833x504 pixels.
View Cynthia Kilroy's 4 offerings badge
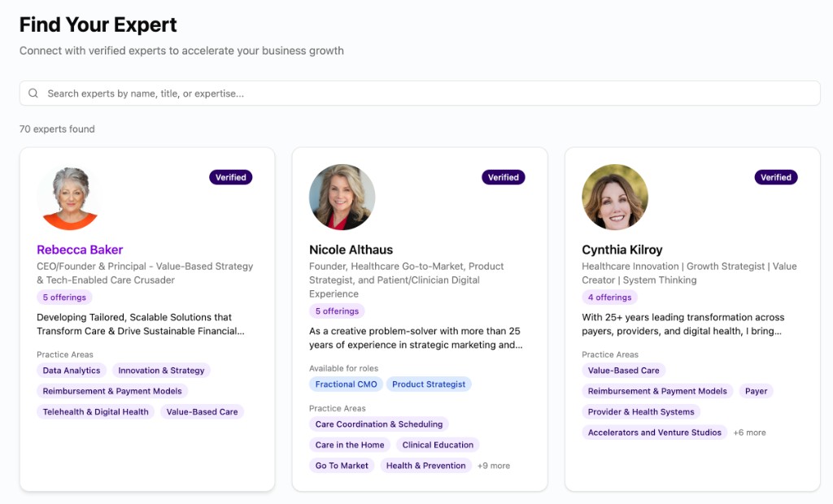609,298
